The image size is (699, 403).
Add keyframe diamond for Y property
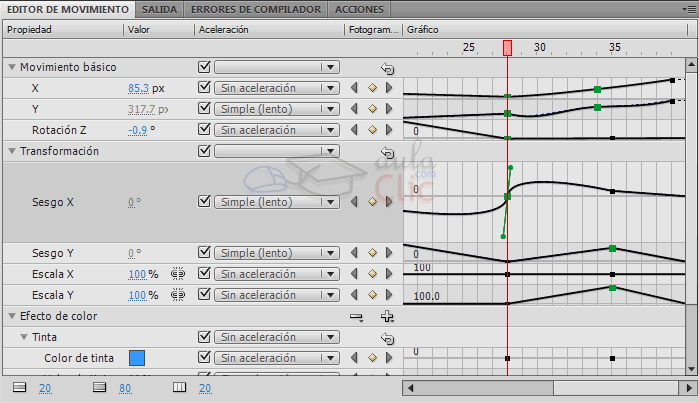click(x=373, y=109)
